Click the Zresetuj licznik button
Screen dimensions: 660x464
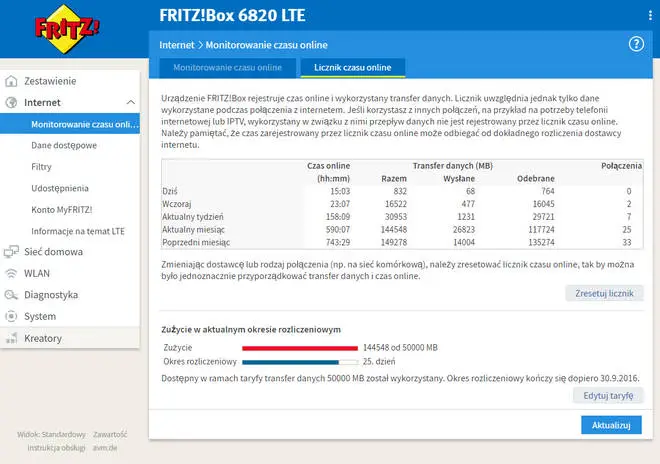pos(604,293)
